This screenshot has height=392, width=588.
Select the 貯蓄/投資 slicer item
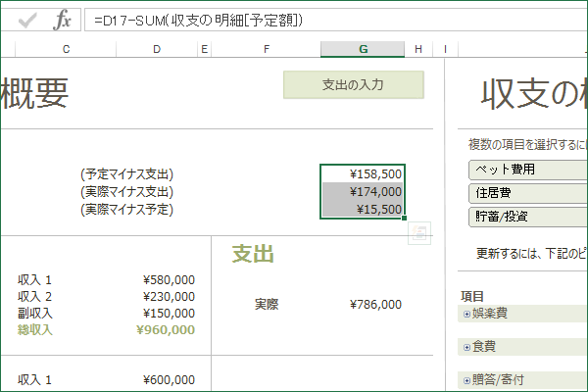pyautogui.click(x=528, y=217)
